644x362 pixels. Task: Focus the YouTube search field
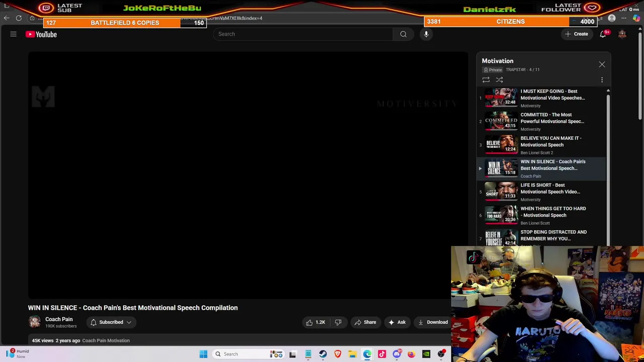(303, 34)
